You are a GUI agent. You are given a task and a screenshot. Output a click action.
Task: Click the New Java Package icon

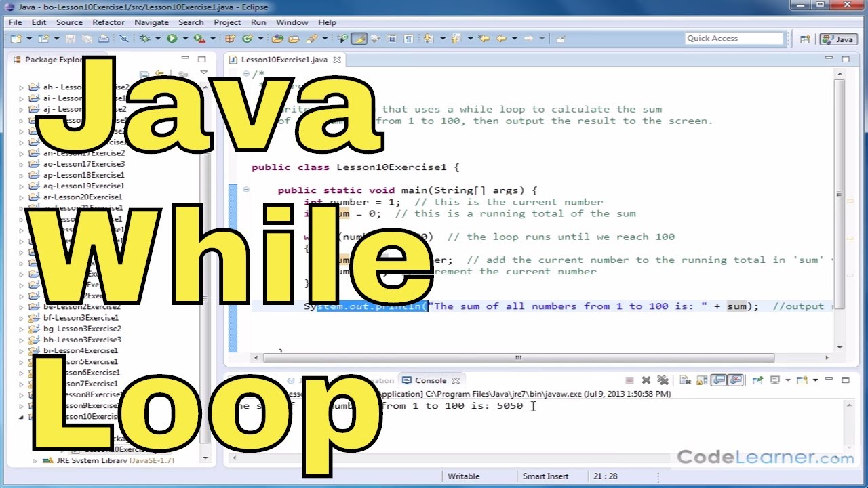[230, 39]
